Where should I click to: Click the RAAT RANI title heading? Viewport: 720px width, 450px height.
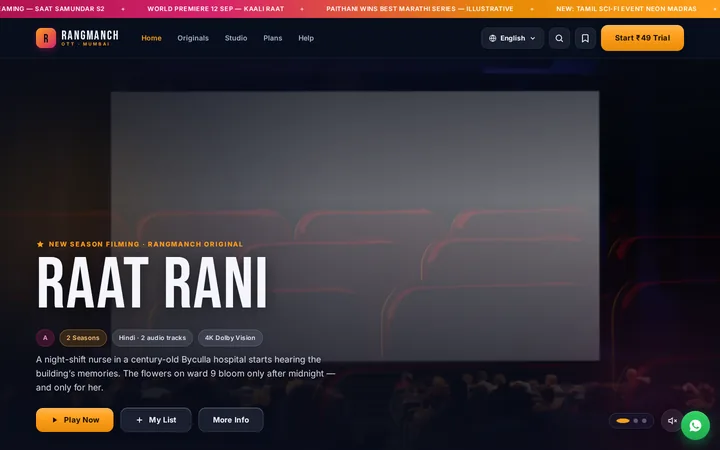click(152, 282)
